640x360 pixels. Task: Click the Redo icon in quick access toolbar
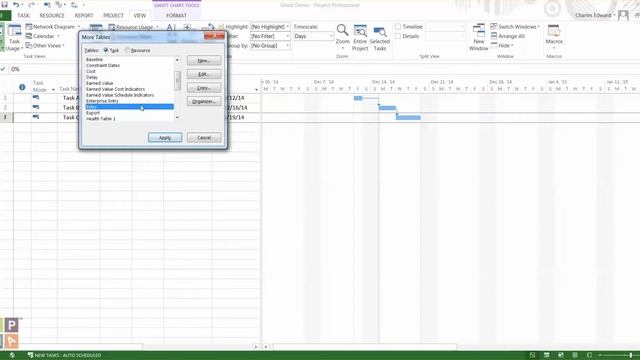click(31, 4)
